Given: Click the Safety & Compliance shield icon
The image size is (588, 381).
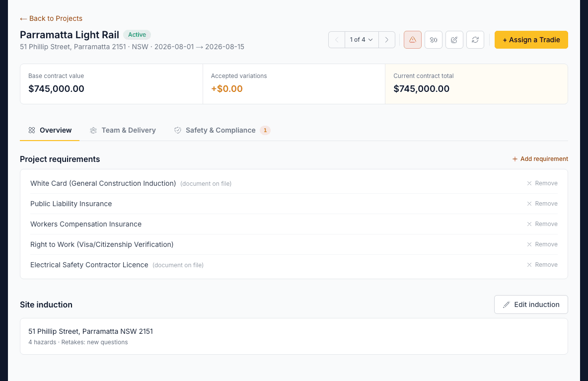Looking at the screenshot, I should [178, 130].
